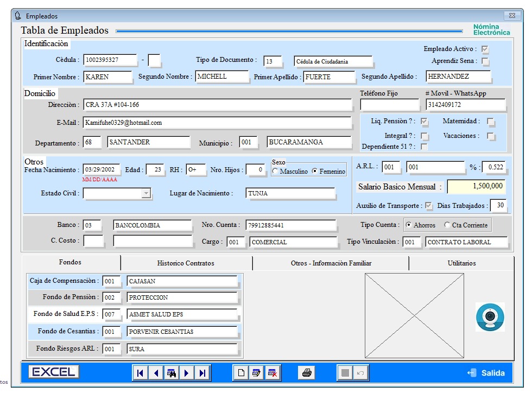Viewport: 532px width, 393px height.
Task: Exit the form via Salida
Action: (x=486, y=373)
